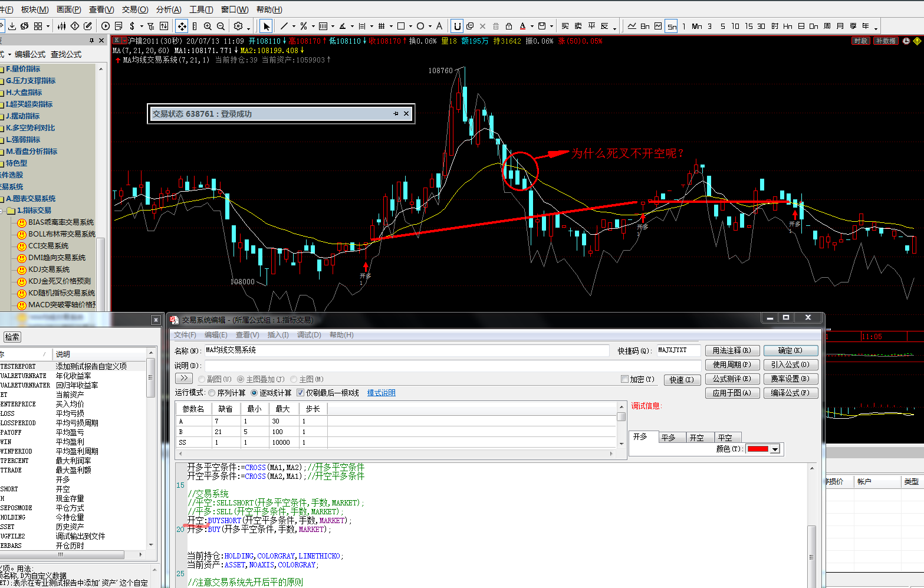Expand the ellipse tool dropdown arrow
The image size is (924, 588).
tap(430, 27)
